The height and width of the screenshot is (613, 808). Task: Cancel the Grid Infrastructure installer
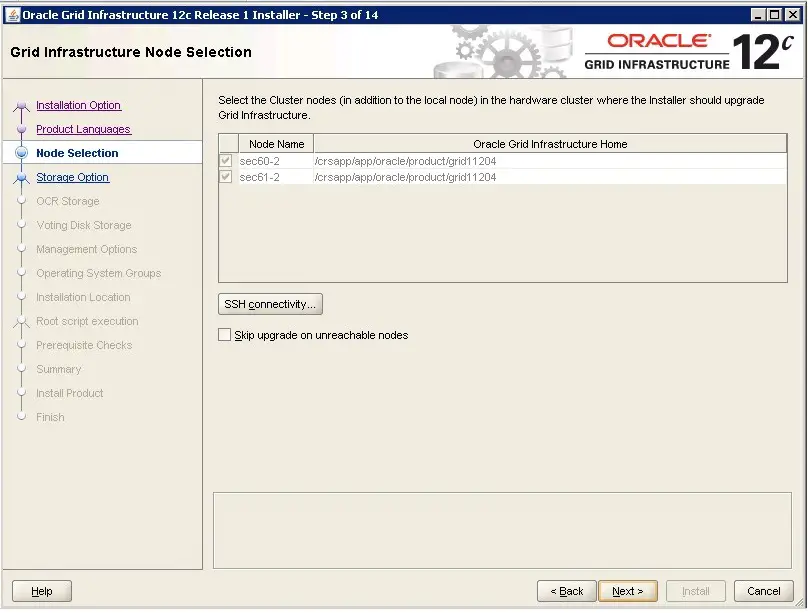[764, 591]
